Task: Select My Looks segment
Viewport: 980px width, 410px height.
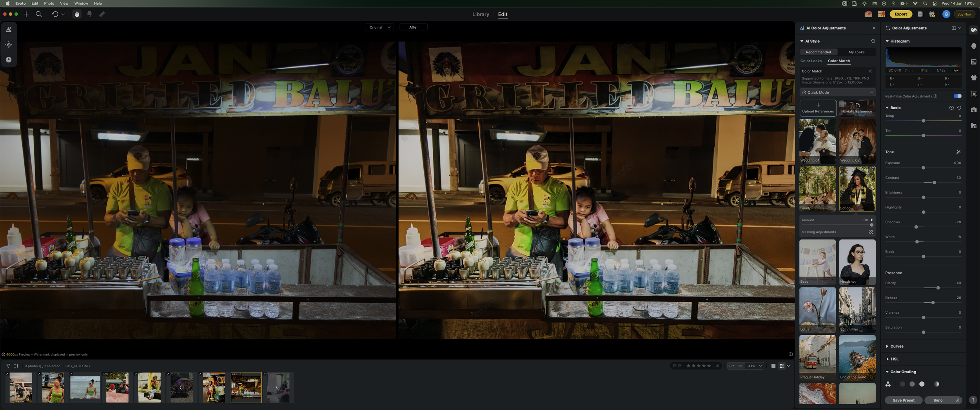Action: [x=857, y=52]
